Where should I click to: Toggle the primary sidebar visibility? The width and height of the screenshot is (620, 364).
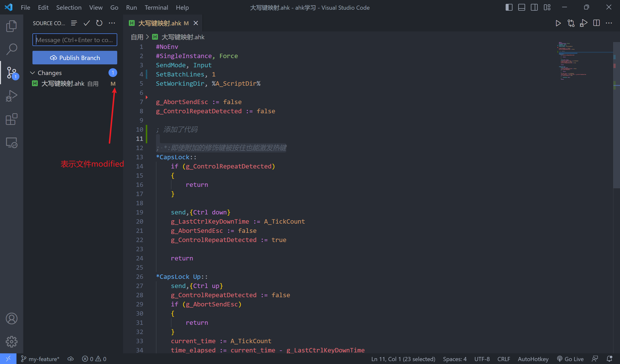click(509, 7)
